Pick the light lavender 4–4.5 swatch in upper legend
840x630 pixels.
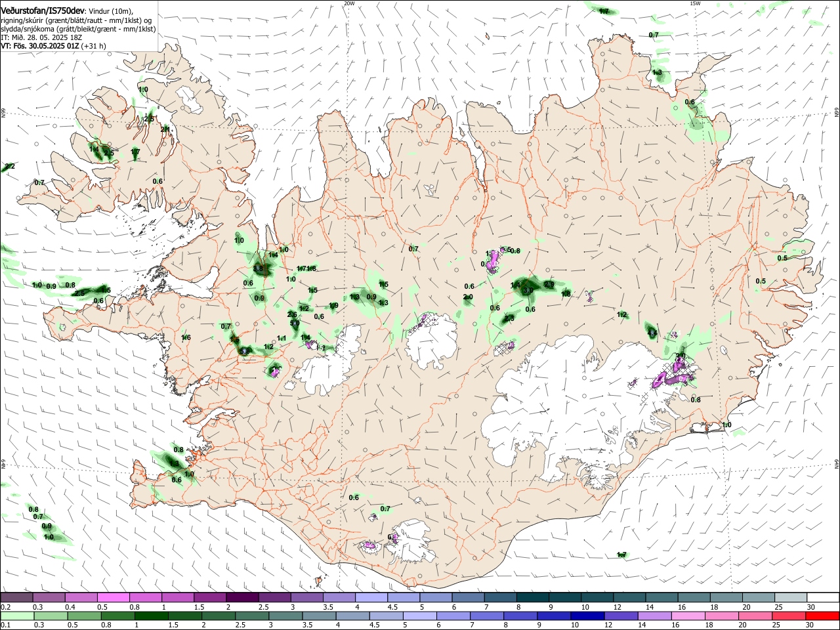pyautogui.click(x=371, y=598)
